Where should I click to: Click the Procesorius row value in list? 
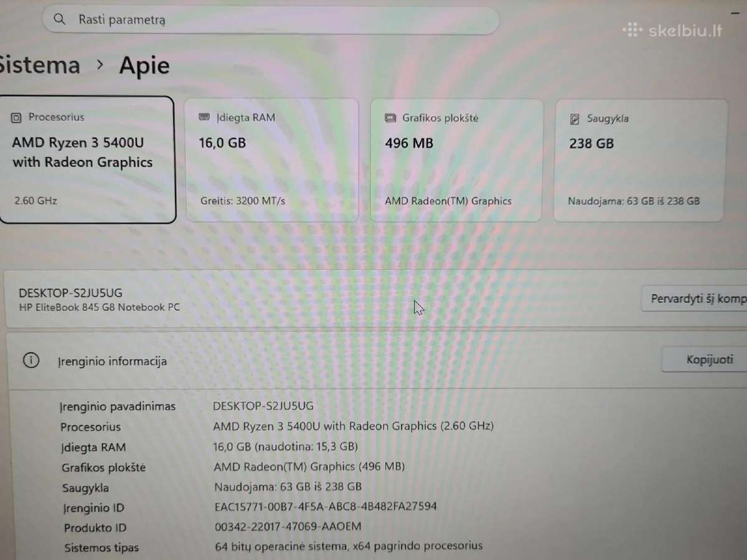pos(354,426)
